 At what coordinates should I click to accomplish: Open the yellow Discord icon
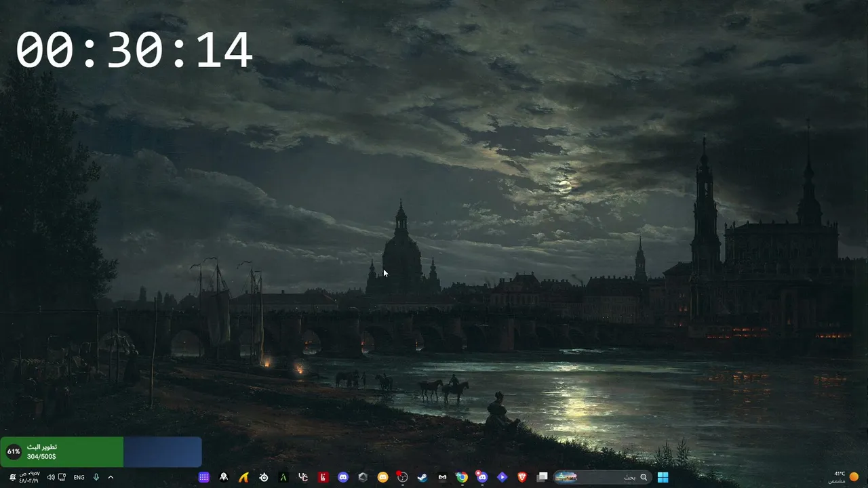382,477
